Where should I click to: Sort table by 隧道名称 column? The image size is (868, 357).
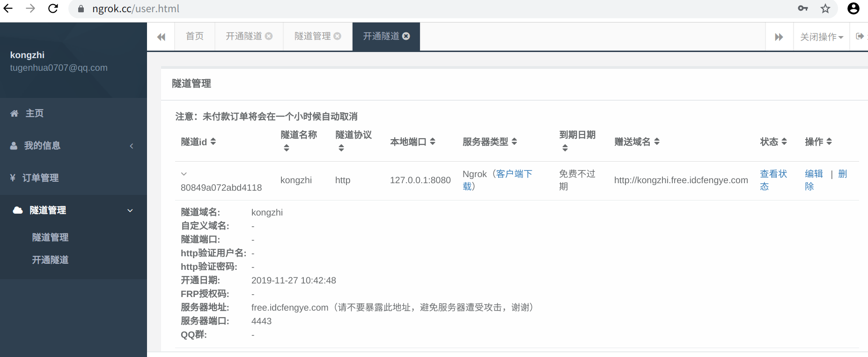(287, 148)
